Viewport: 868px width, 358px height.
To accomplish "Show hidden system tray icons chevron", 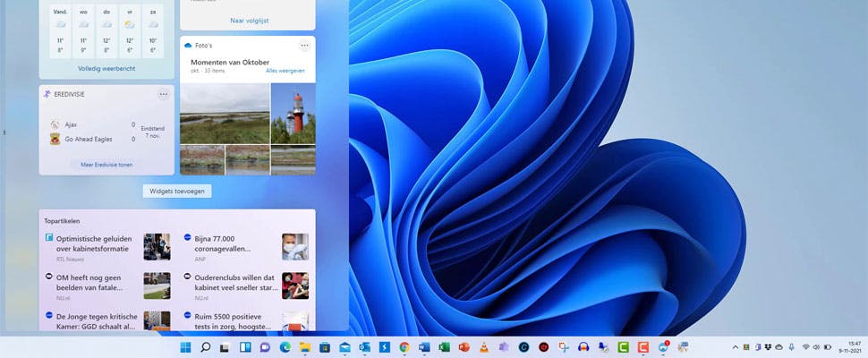I will click(x=736, y=347).
